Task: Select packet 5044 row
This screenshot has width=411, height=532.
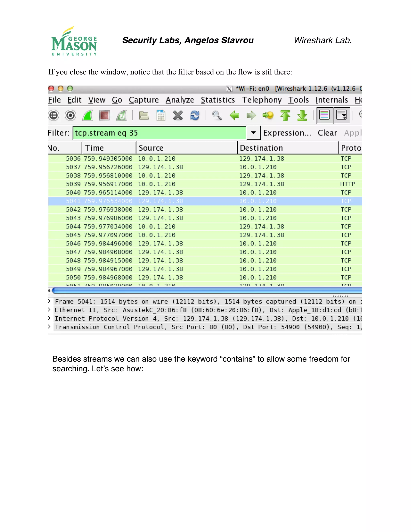Action: click(205, 226)
